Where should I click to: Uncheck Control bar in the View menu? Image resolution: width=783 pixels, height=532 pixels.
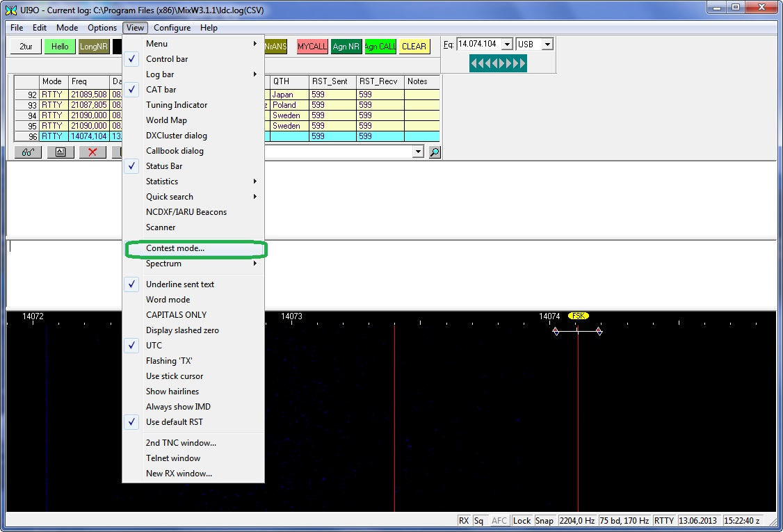[x=167, y=59]
